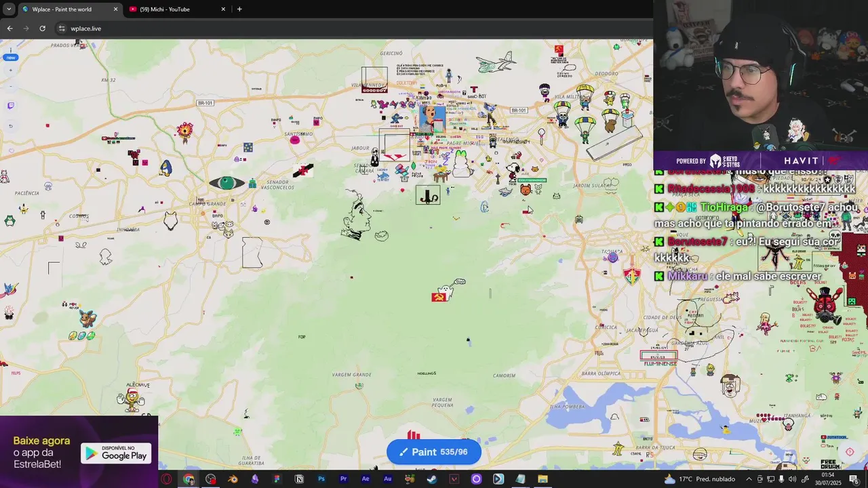
Task: Launch Photoshop from the taskbar
Action: point(321,479)
